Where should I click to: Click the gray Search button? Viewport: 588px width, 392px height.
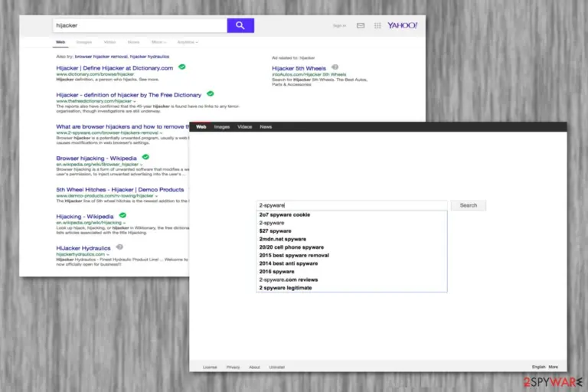469,205
